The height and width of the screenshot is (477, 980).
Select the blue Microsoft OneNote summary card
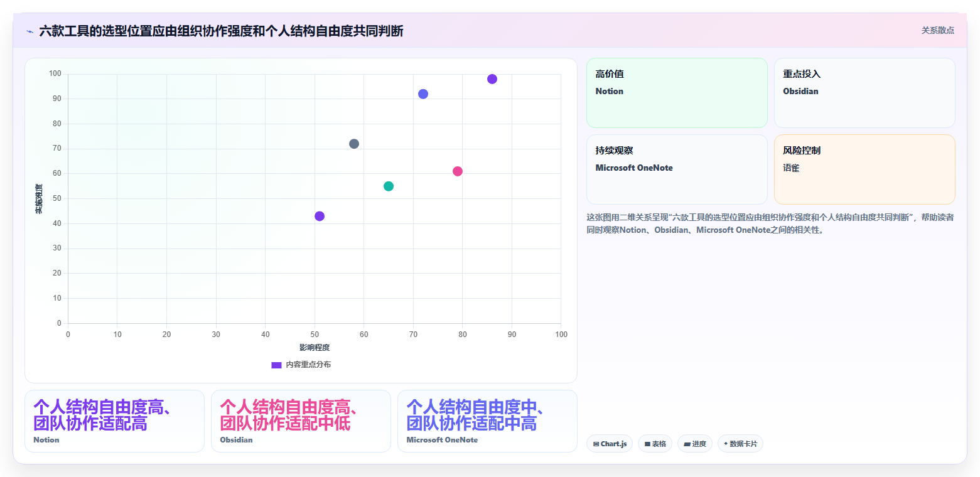tap(487, 421)
